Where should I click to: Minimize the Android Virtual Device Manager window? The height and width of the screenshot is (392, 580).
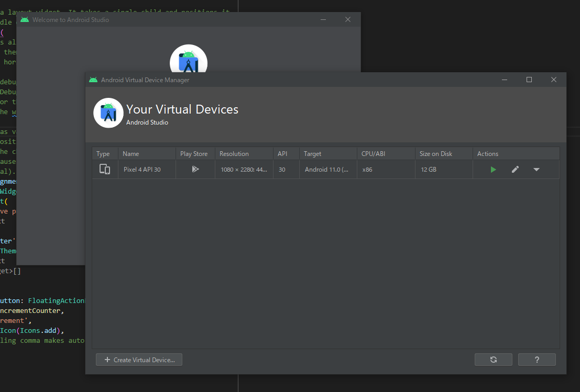504,80
